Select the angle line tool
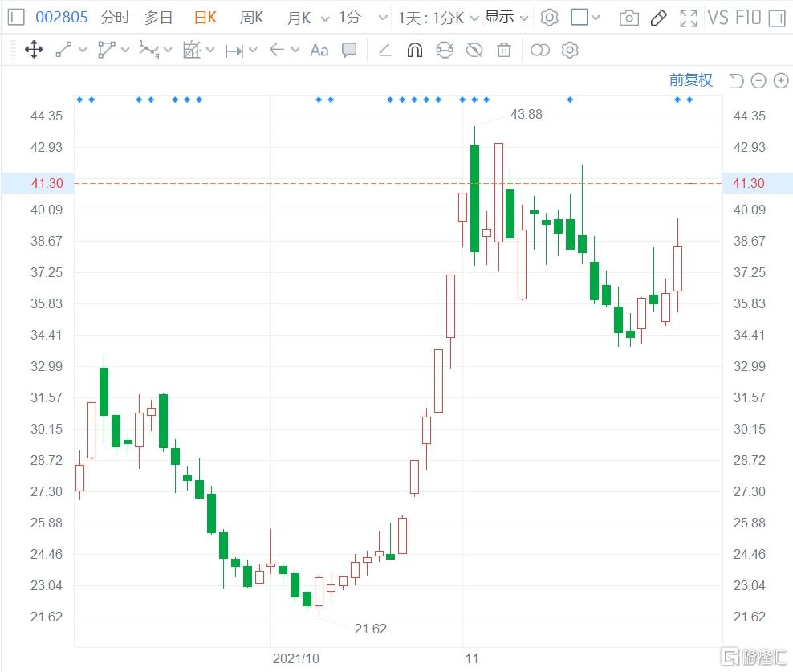The height and width of the screenshot is (672, 793). tap(385, 50)
